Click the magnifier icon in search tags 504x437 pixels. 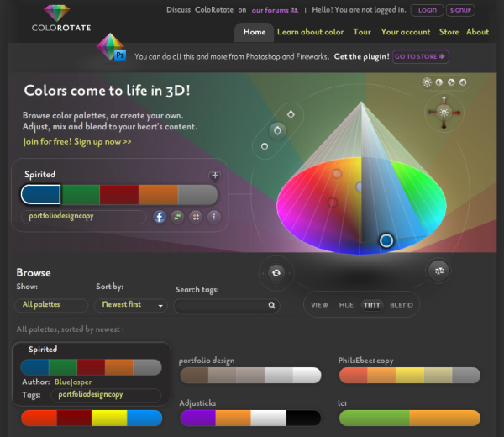(x=271, y=305)
